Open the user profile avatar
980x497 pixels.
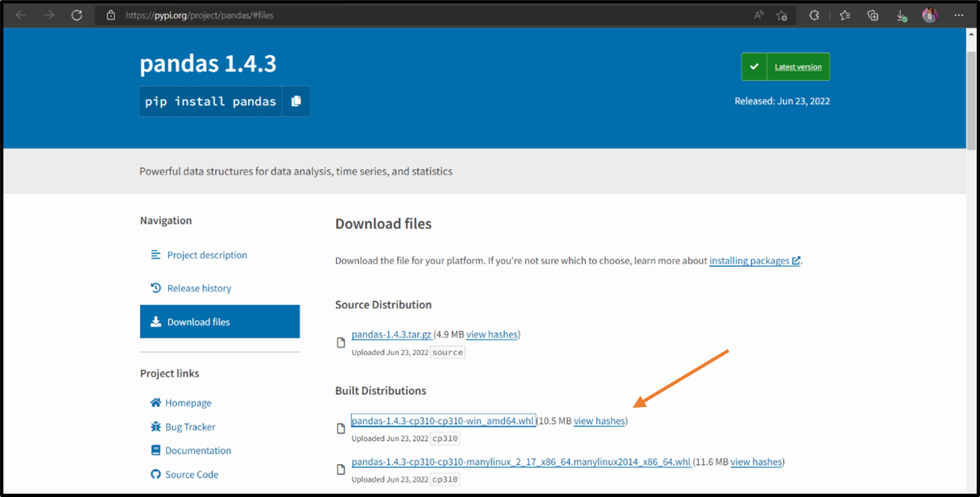(x=930, y=15)
